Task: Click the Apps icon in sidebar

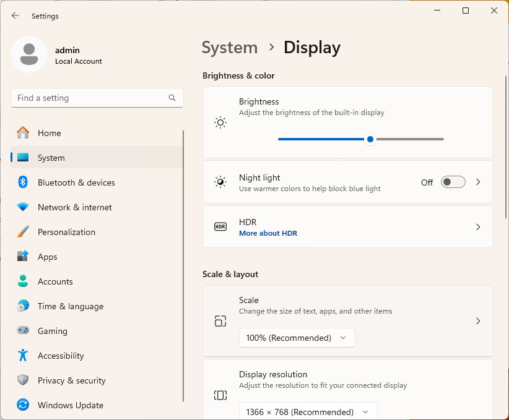Action: pos(23,256)
